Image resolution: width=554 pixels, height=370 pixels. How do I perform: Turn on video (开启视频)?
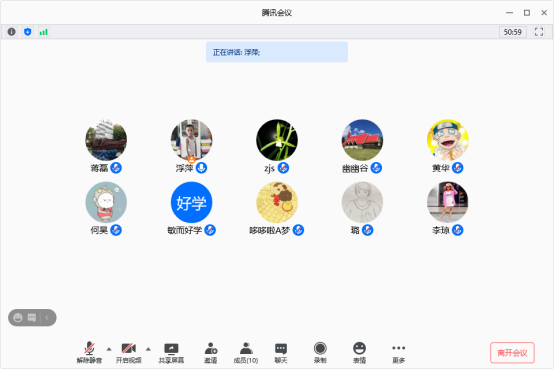tap(129, 353)
